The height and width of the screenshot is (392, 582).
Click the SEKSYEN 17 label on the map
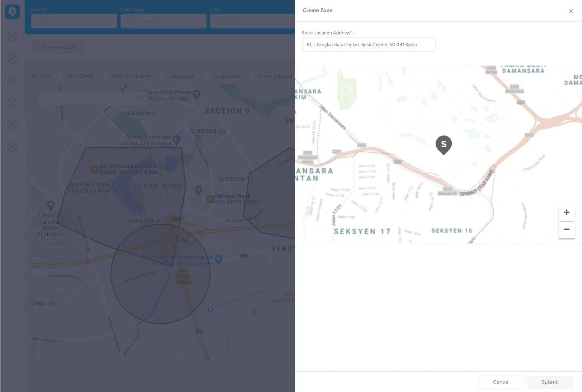coord(362,231)
